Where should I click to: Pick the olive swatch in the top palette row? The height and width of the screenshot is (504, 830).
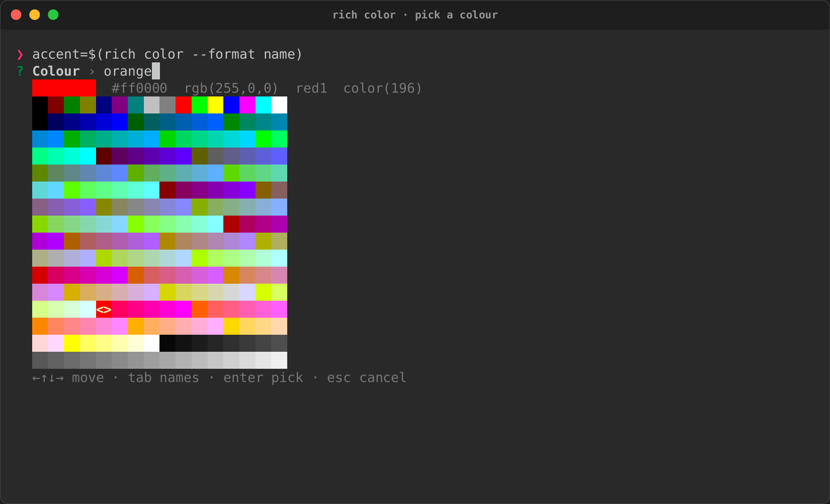tap(88, 105)
